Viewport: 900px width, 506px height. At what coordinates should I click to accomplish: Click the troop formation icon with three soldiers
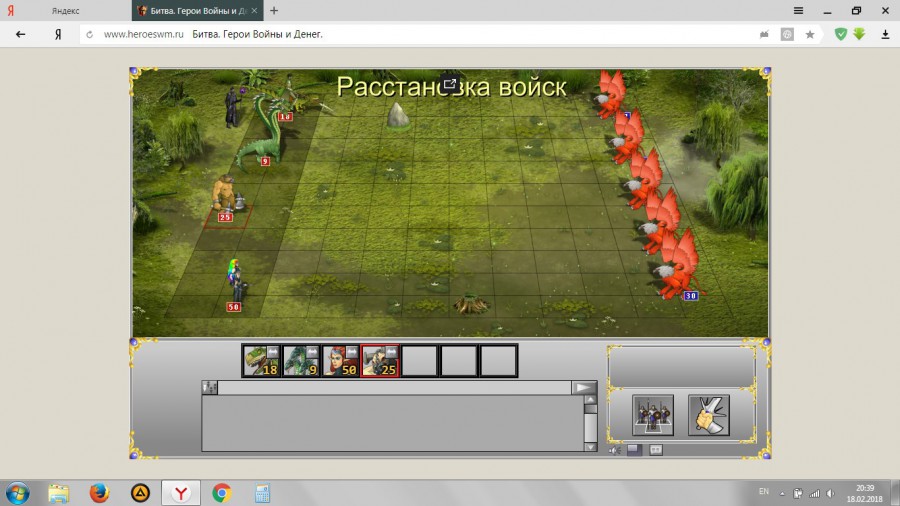(x=653, y=415)
